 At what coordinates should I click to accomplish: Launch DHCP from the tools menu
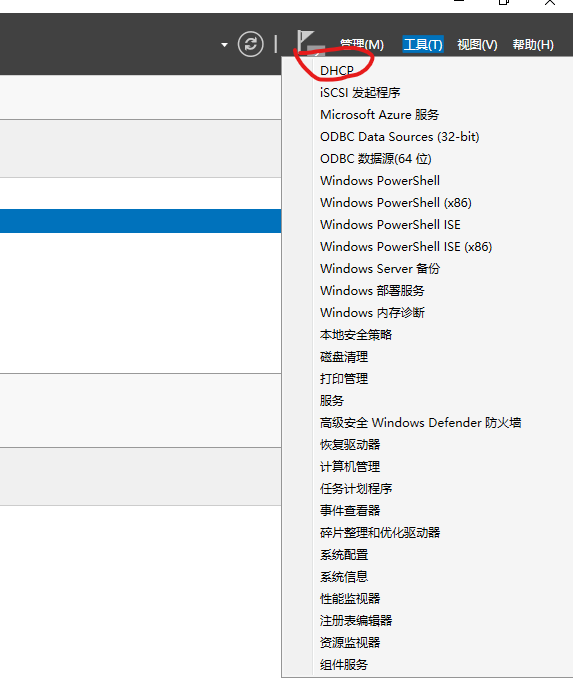pyautogui.click(x=336, y=70)
